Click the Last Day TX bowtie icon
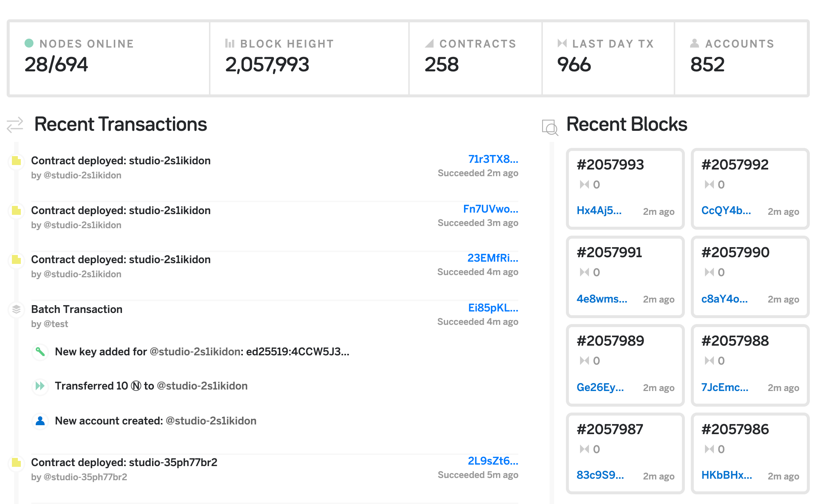The image size is (818, 504). (562, 43)
